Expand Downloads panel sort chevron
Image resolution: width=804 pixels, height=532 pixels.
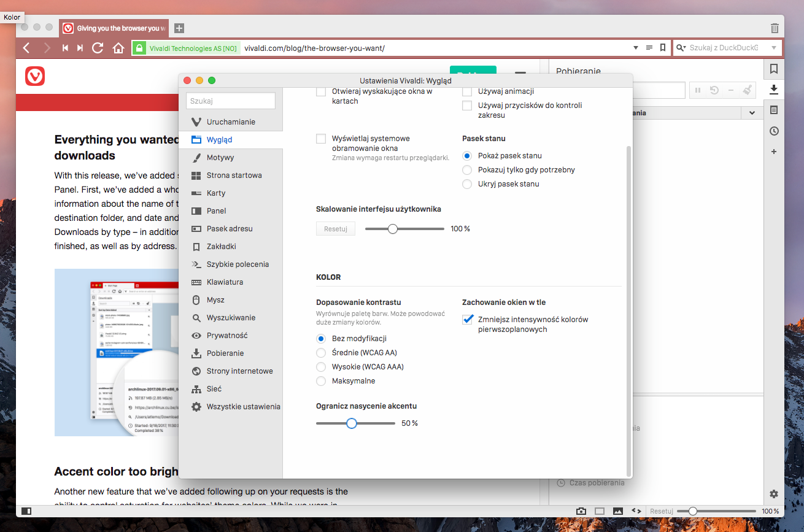click(752, 113)
